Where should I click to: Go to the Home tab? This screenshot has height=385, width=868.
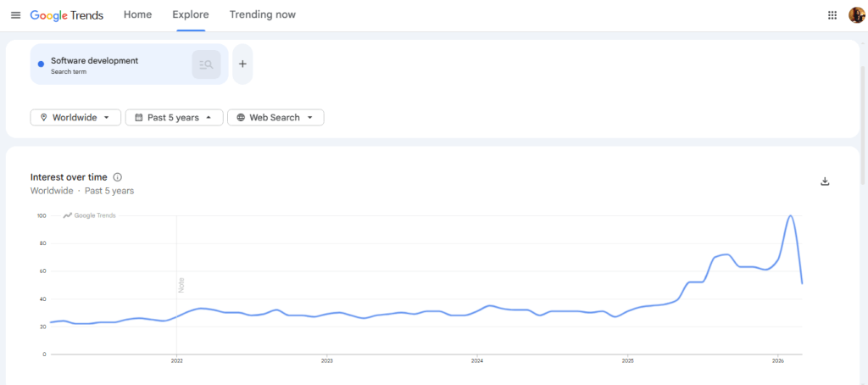click(137, 15)
